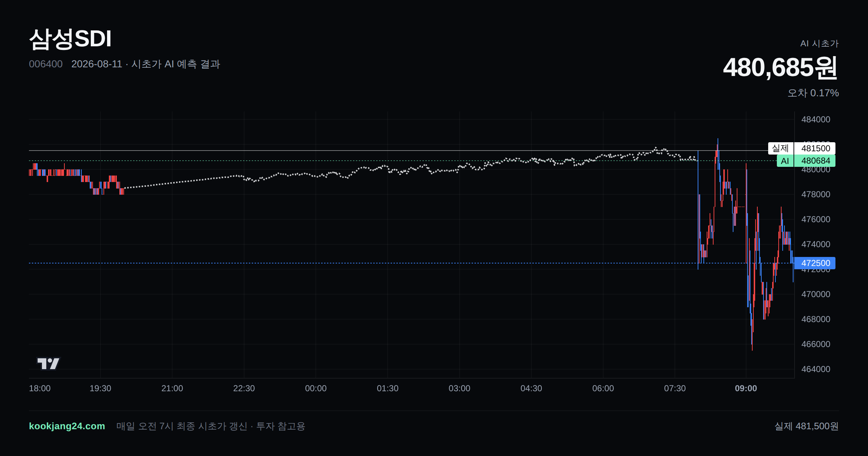Click the 464000 price axis label
The image size is (868, 456).
[816, 369]
